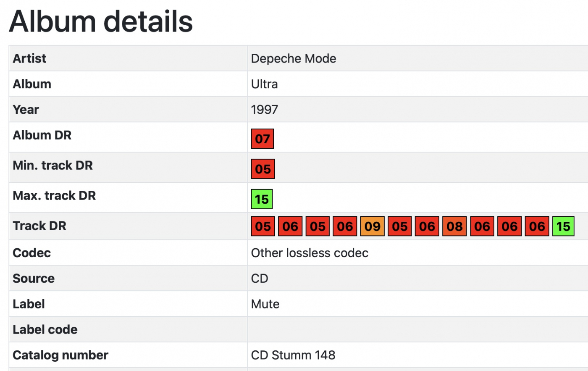588x371 pixels.
Task: Select the 08 badge in Track DR row
Action: pos(454,226)
